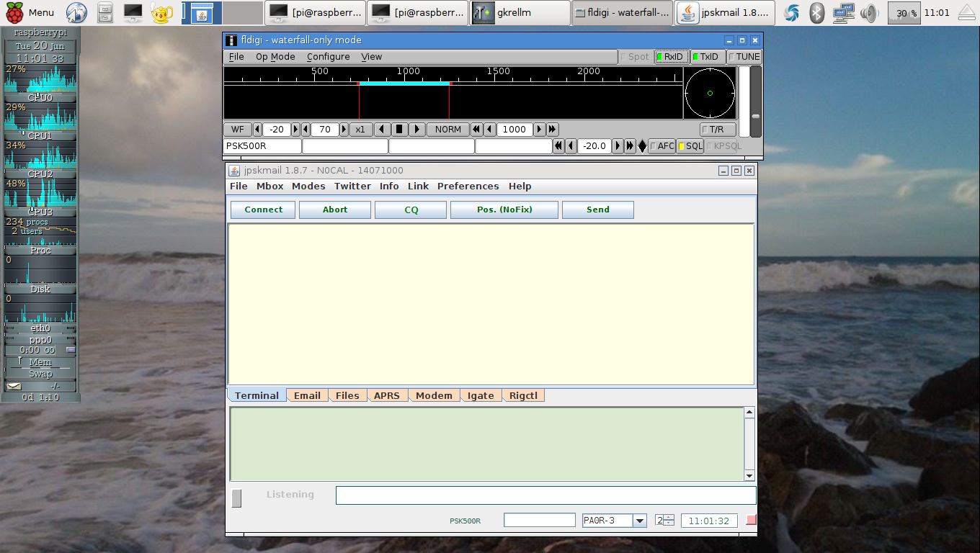Click the network connection tray icon
980x553 pixels.
pos(843,12)
